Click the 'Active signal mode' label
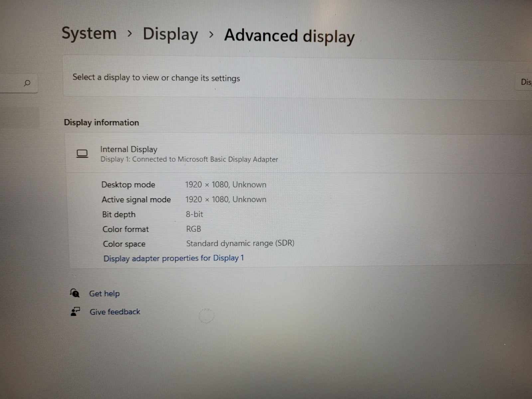Screen dimensions: 532x399 [x=136, y=199]
